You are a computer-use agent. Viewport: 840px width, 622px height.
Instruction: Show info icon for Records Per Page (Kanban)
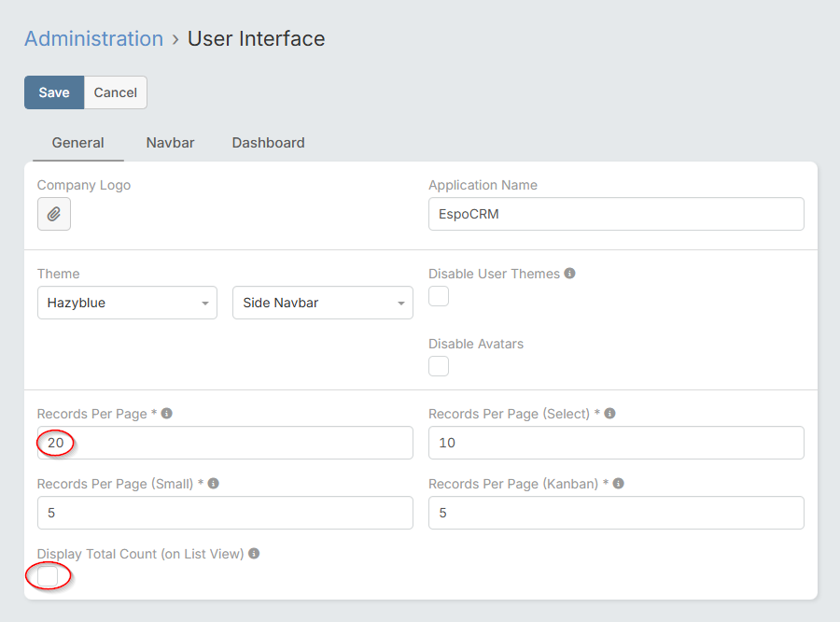tap(618, 483)
